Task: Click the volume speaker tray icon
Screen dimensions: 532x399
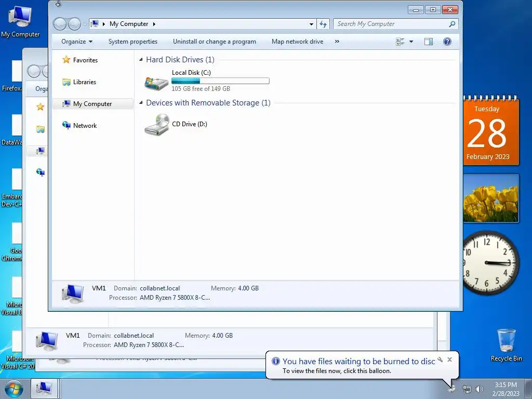Action: tap(480, 389)
